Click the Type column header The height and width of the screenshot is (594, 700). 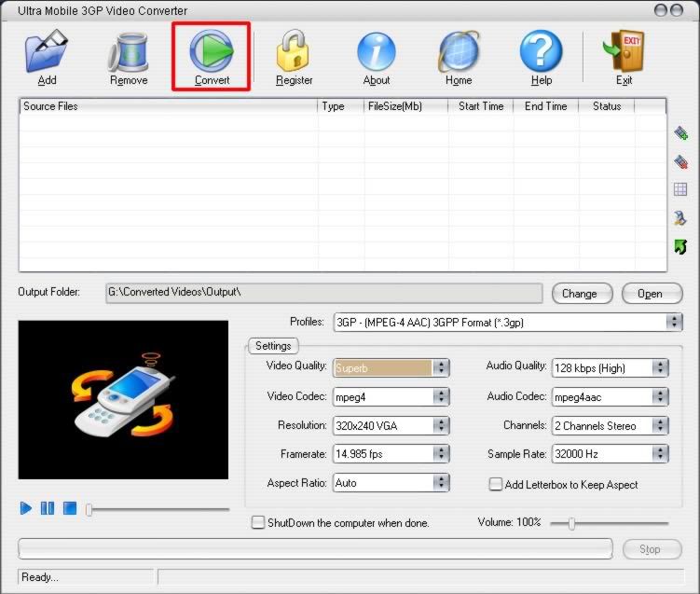click(340, 106)
